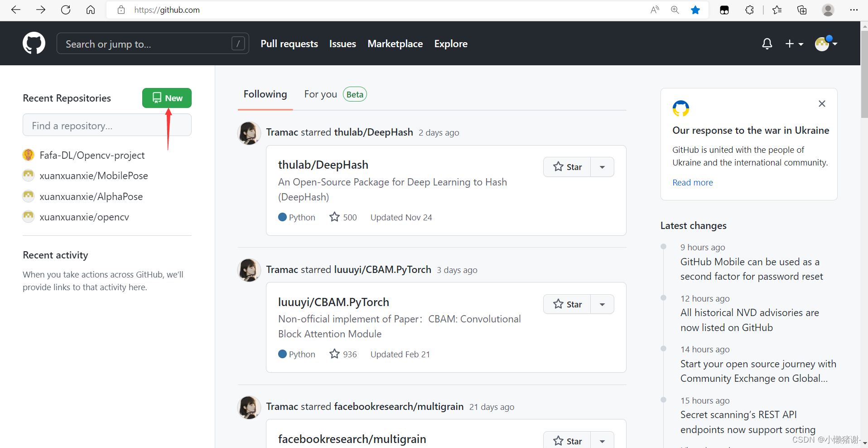Viewport: 868px width, 448px height.
Task: Star the thulab/DeepHash repository
Action: point(567,167)
